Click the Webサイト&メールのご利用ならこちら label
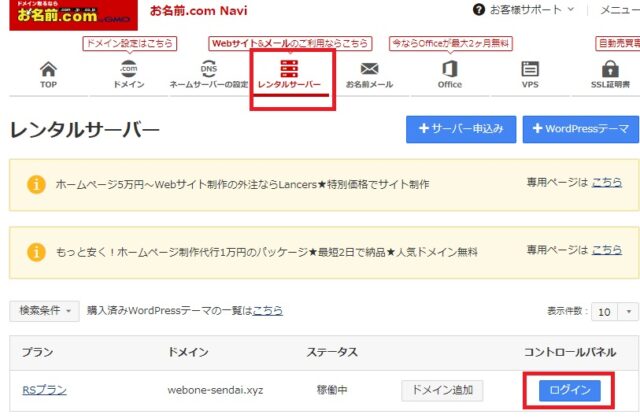Screen dimensions: 640x418 click(290, 43)
